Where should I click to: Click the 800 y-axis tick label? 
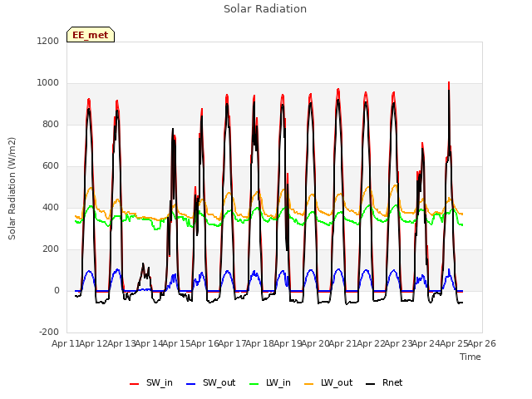click(51, 124)
